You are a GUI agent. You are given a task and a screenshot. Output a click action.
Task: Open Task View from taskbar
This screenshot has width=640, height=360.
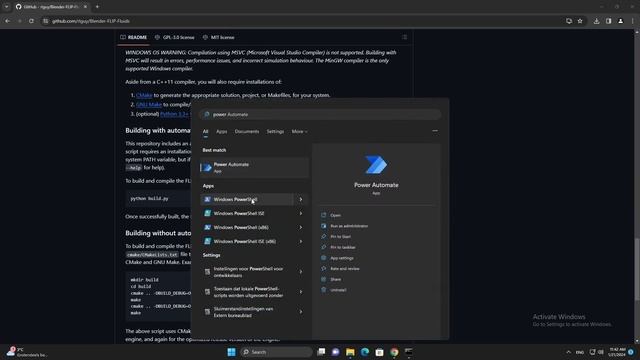point(321,352)
